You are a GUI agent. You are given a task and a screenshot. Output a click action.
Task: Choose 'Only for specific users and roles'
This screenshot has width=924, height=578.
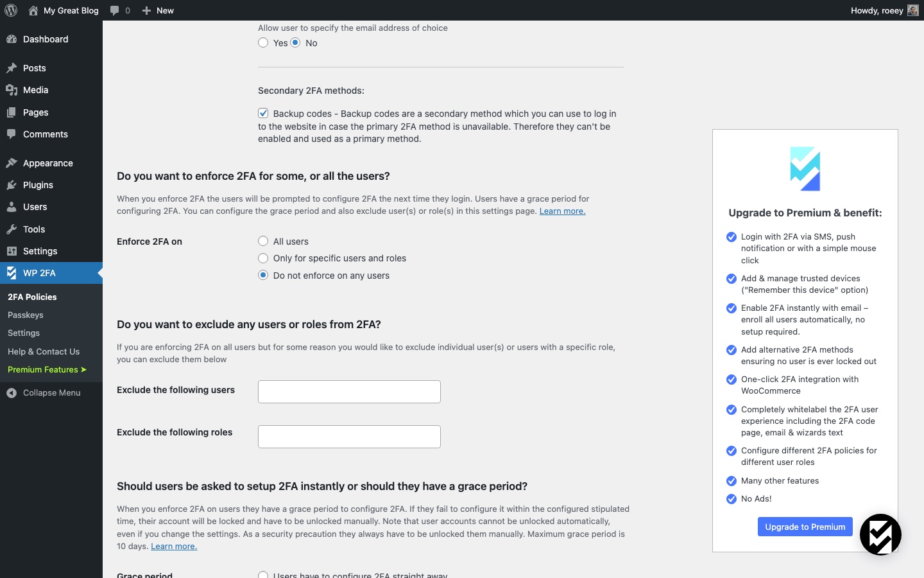(263, 258)
